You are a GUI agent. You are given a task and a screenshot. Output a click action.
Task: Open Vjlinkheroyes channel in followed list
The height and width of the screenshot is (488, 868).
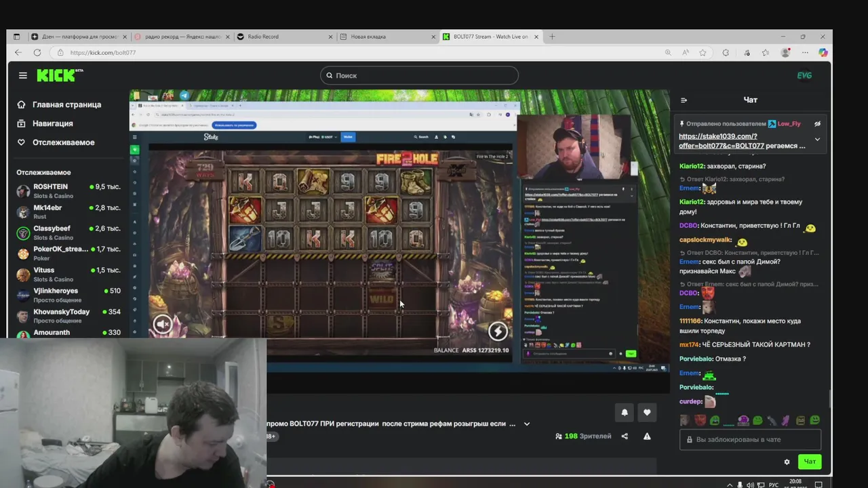69,295
